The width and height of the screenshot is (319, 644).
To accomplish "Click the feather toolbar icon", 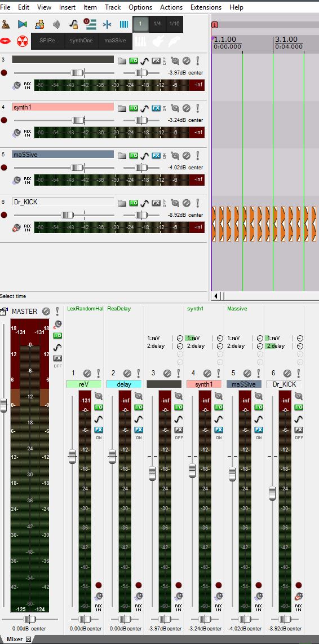I will [174, 41].
